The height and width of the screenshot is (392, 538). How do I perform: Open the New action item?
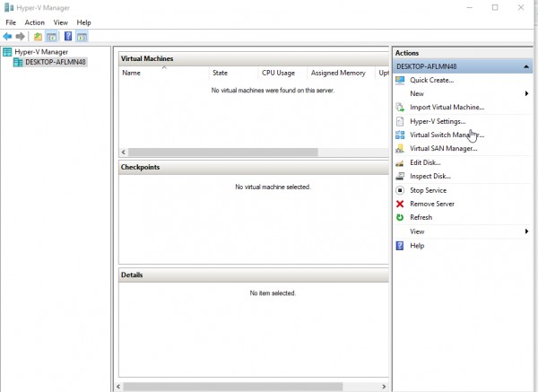click(x=417, y=93)
